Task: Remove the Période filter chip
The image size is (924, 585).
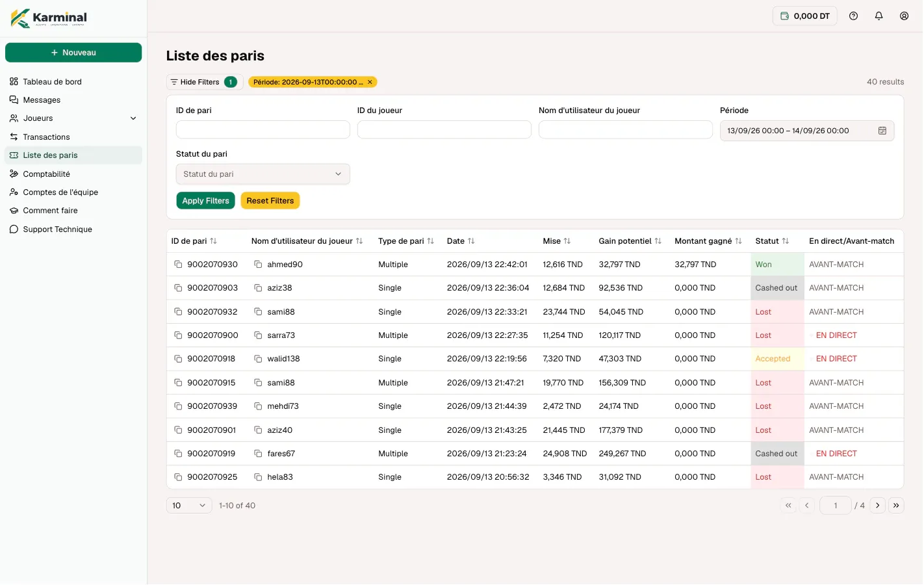Action: click(370, 82)
